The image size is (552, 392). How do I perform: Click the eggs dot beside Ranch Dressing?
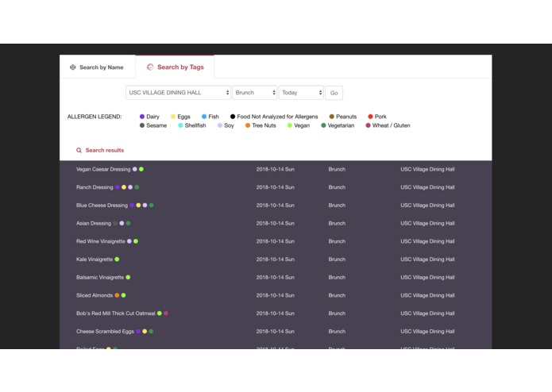click(124, 187)
